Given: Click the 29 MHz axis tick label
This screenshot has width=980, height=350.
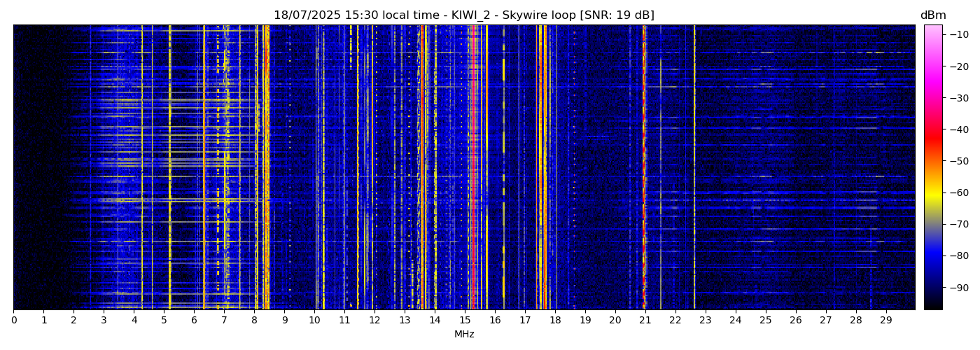Looking at the screenshot, I should coord(885,320).
